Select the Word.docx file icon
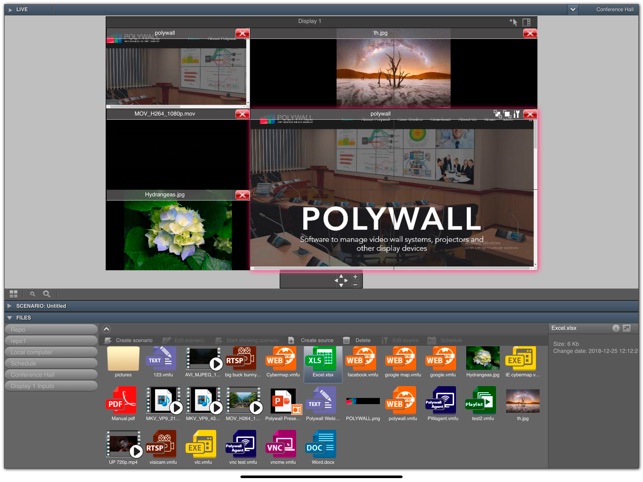This screenshot has height=482, width=643. pos(321,444)
